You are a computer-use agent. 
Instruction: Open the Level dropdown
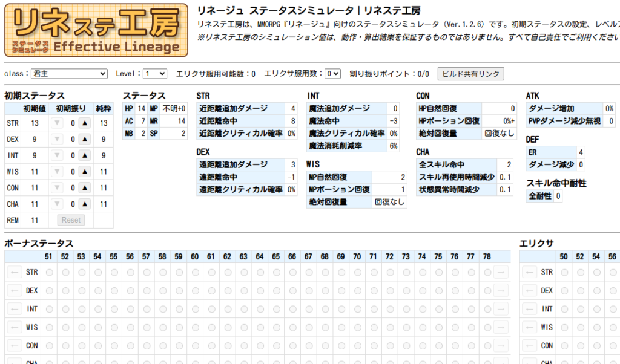pyautogui.click(x=154, y=74)
